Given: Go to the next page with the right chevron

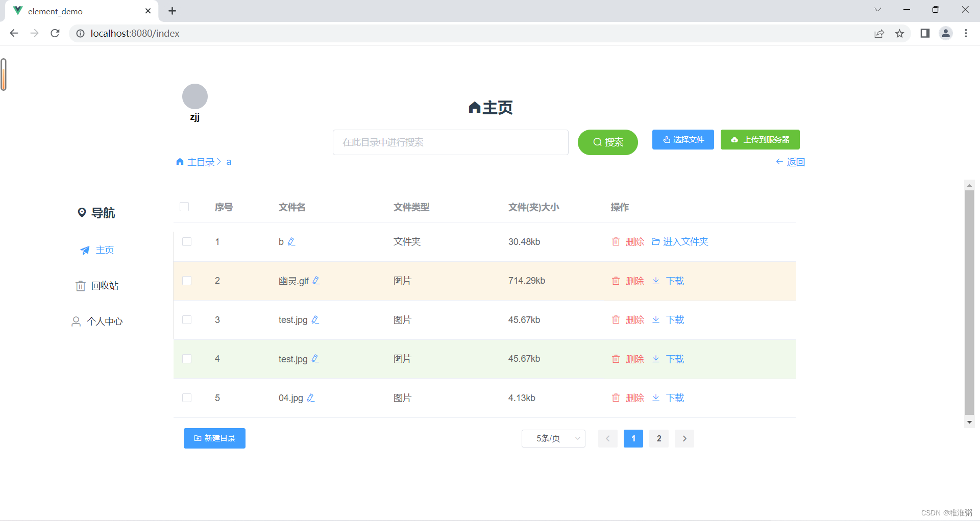Looking at the screenshot, I should (684, 438).
